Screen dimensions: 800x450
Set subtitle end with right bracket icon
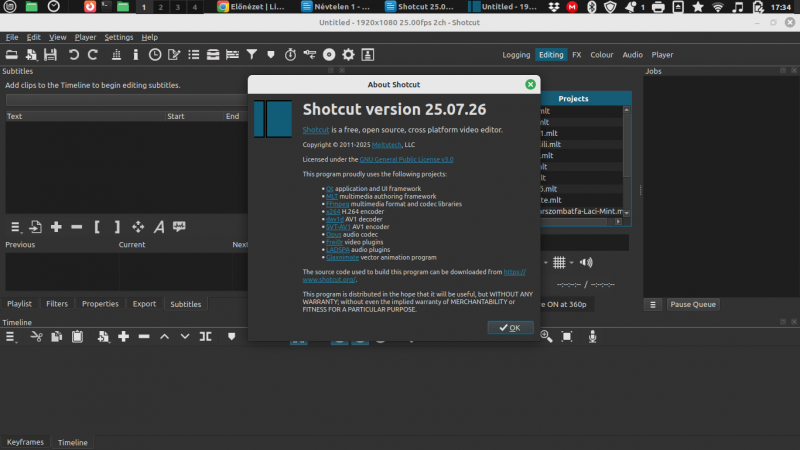pos(117,227)
